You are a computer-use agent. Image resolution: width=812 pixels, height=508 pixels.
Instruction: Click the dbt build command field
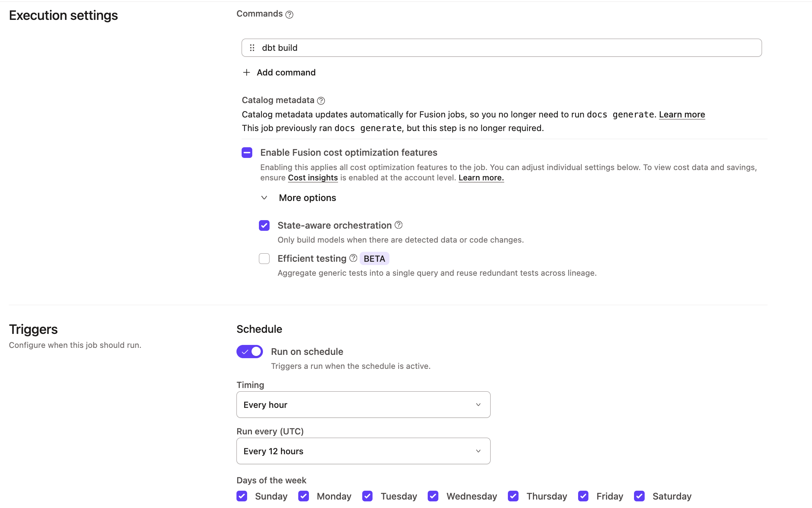tap(502, 48)
